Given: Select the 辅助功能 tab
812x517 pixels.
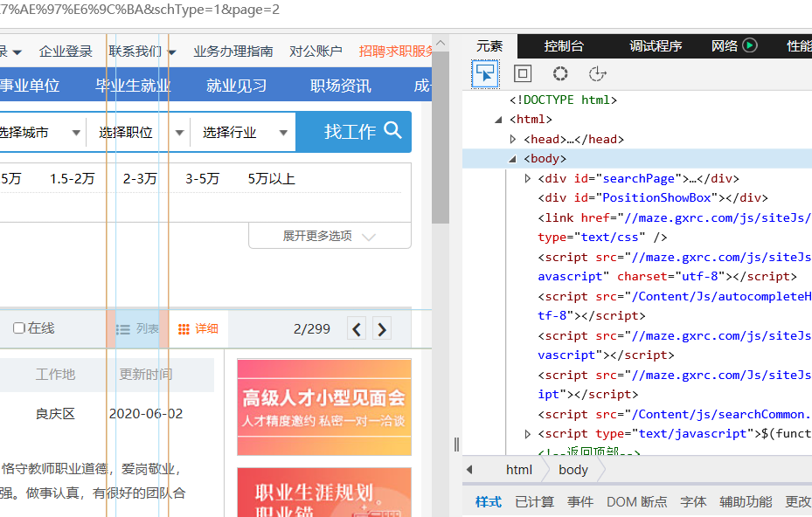Looking at the screenshot, I should [x=746, y=502].
